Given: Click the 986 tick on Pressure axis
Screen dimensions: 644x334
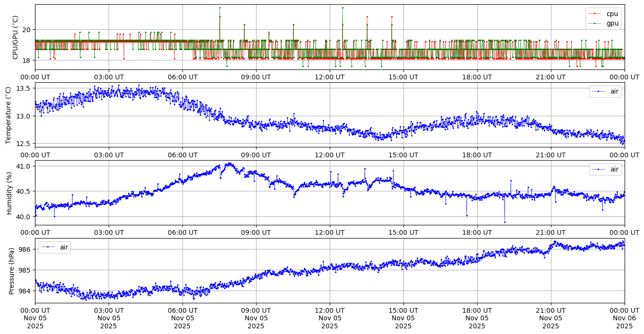Looking at the screenshot, I should click(25, 249).
